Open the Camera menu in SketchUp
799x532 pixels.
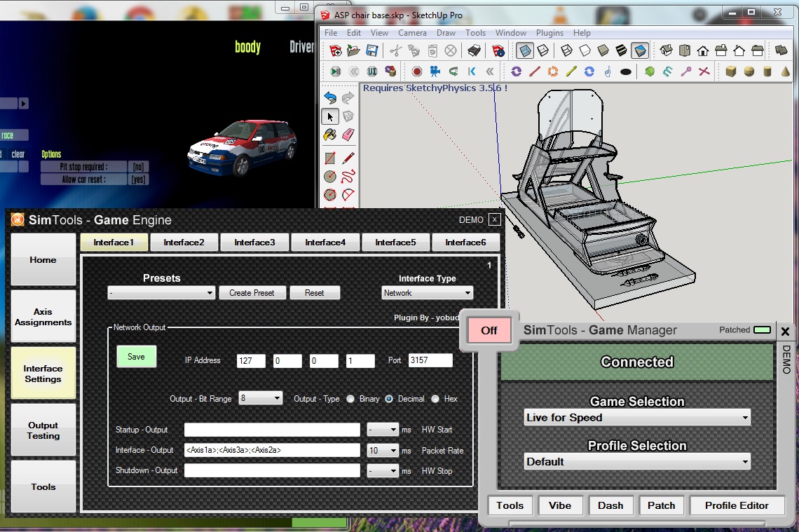412,33
